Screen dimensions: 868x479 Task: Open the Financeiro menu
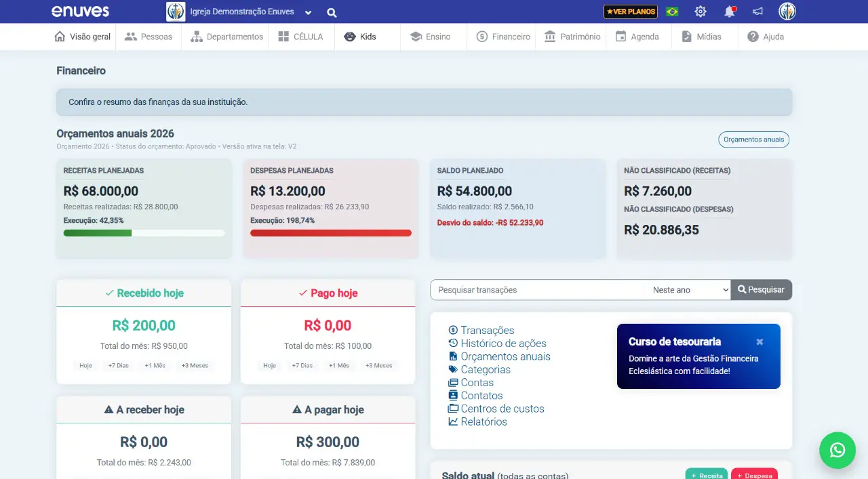point(503,37)
